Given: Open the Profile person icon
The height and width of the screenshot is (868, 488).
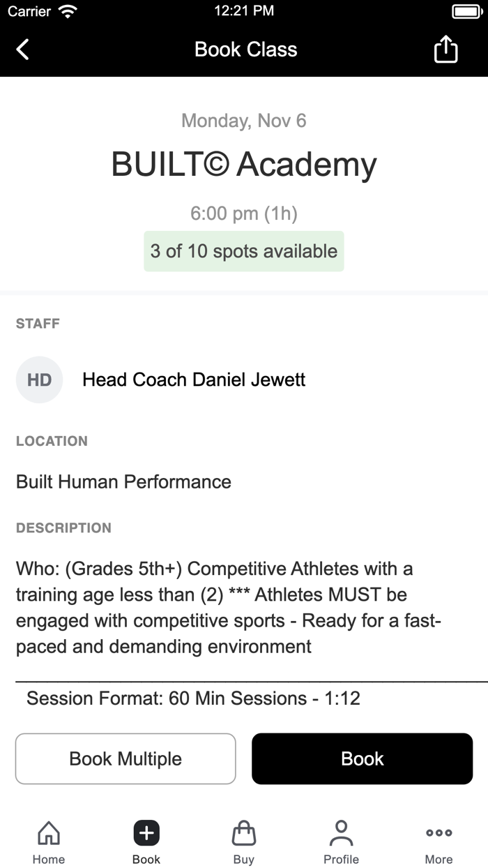Looking at the screenshot, I should pos(341,832).
